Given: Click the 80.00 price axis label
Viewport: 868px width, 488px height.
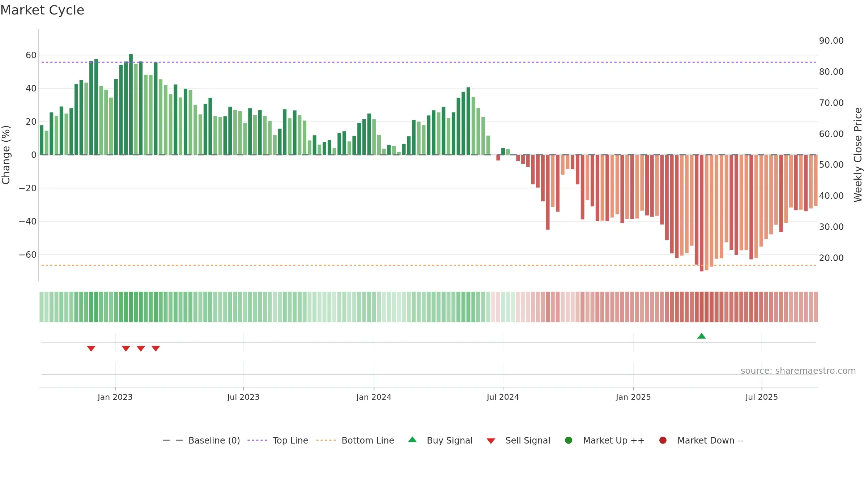Looking at the screenshot, I should [x=831, y=72].
